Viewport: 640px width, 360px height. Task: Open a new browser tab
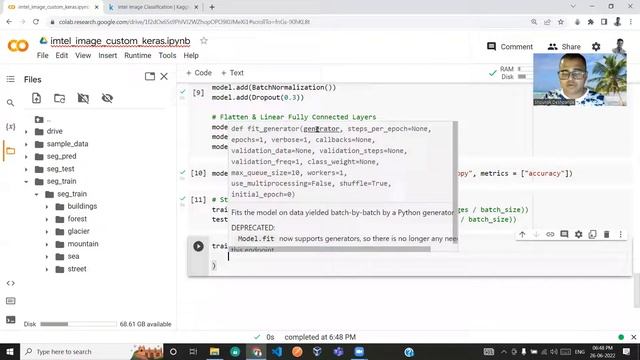pyautogui.click(x=212, y=7)
